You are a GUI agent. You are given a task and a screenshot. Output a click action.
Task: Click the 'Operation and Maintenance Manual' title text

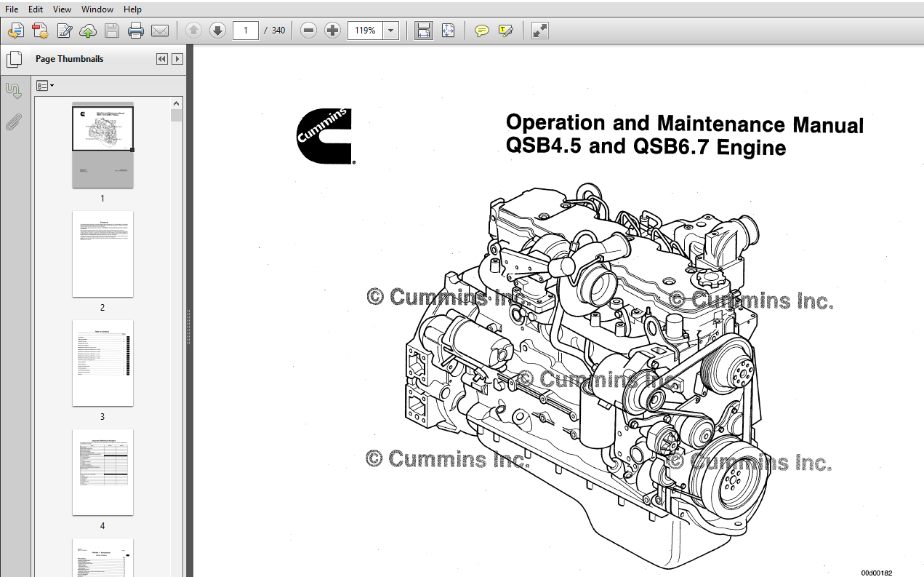(684, 124)
